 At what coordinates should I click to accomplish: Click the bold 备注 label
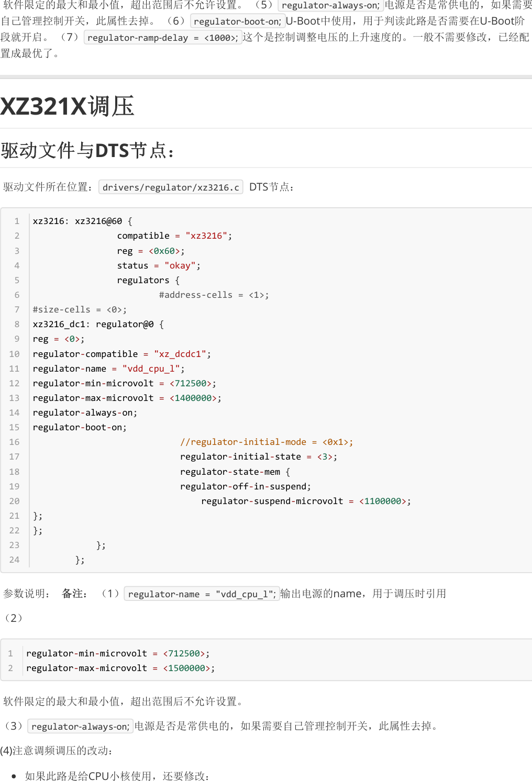[x=74, y=594]
